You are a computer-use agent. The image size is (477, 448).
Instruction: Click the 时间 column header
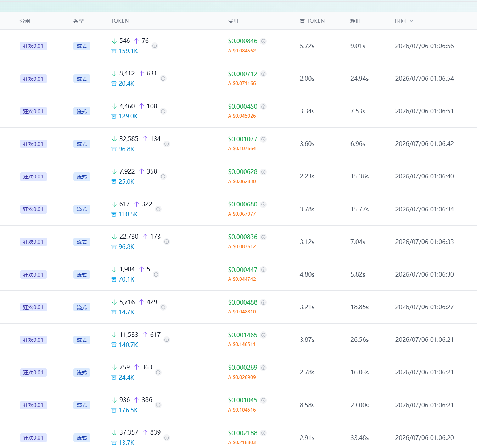tap(400, 21)
